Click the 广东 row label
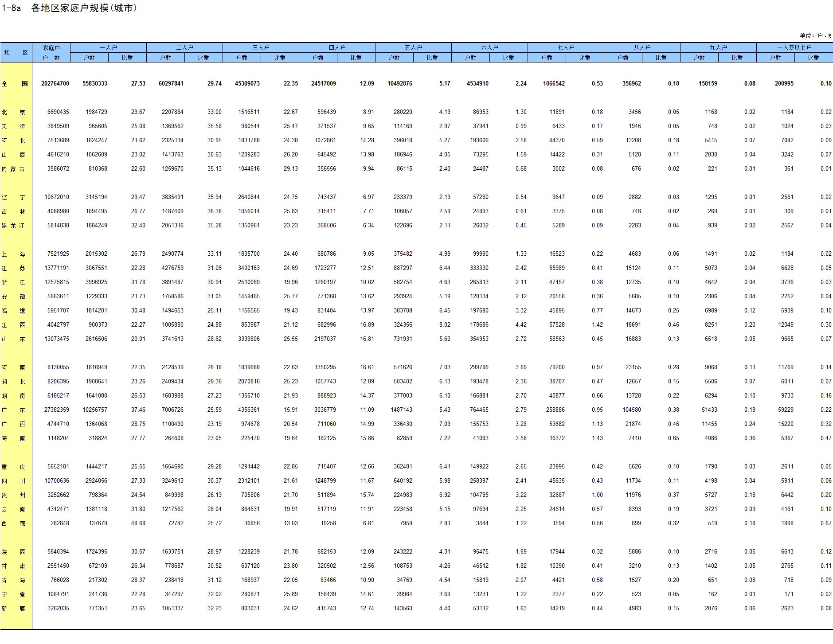This screenshot has height=644, width=833. click(14, 410)
